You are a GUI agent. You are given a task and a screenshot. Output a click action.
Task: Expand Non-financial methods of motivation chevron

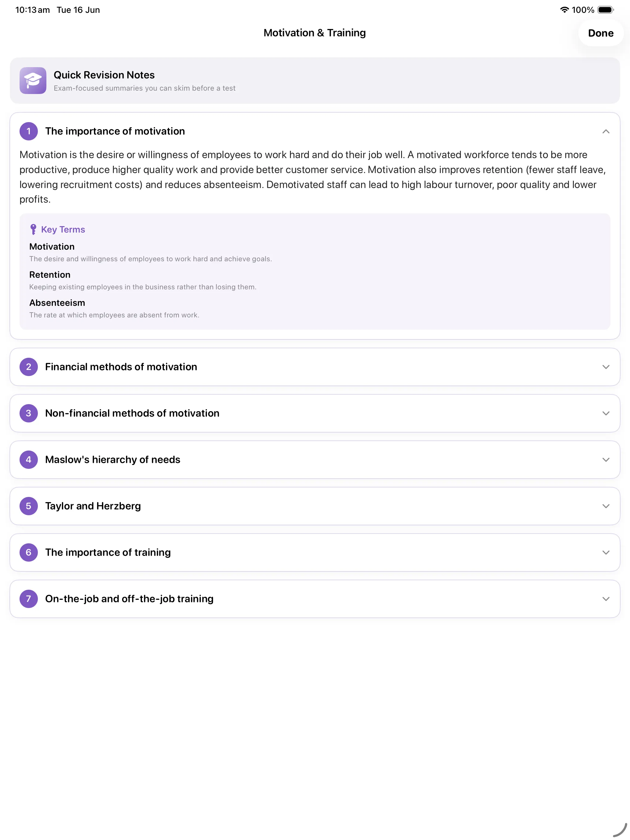606,413
